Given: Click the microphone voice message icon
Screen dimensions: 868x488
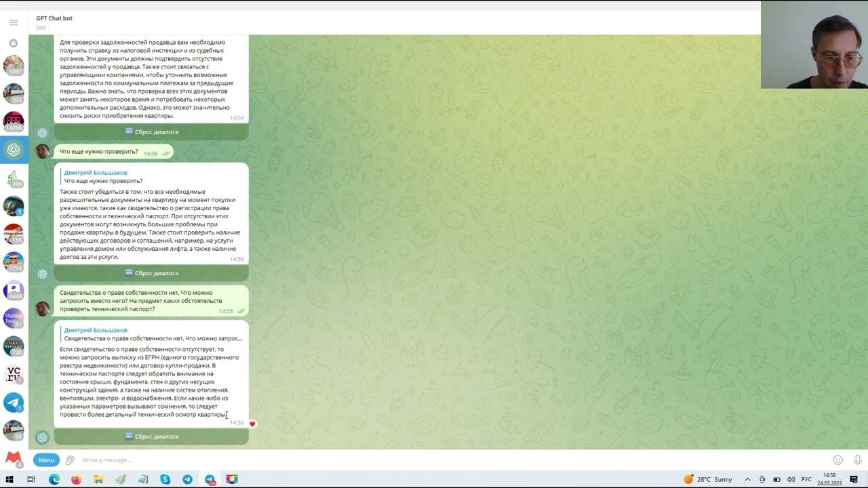Looking at the screenshot, I should [x=857, y=460].
